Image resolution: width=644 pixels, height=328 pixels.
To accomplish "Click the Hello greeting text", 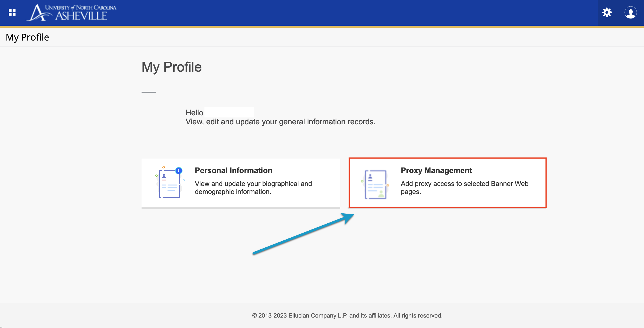I will (x=194, y=113).
